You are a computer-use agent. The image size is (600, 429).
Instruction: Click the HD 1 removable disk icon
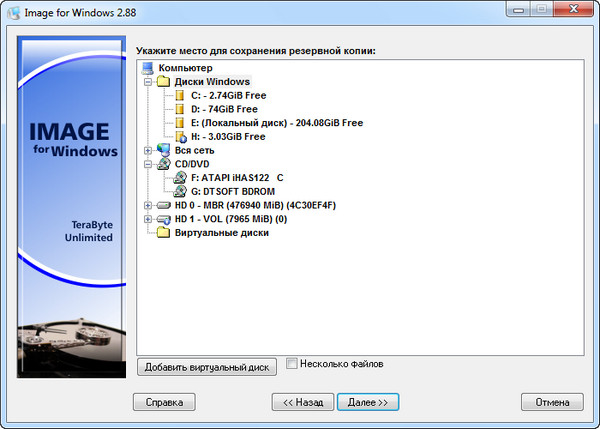(x=164, y=220)
